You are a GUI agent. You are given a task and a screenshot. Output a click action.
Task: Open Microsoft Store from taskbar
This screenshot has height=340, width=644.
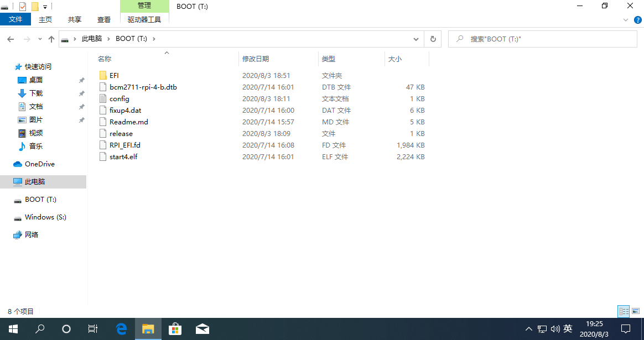(x=175, y=328)
